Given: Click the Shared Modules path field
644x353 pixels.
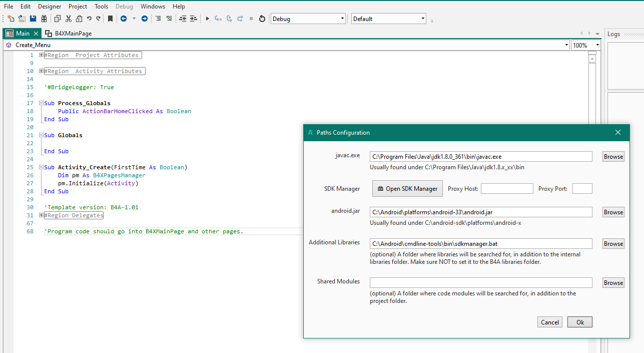Looking at the screenshot, I should click(480, 283).
